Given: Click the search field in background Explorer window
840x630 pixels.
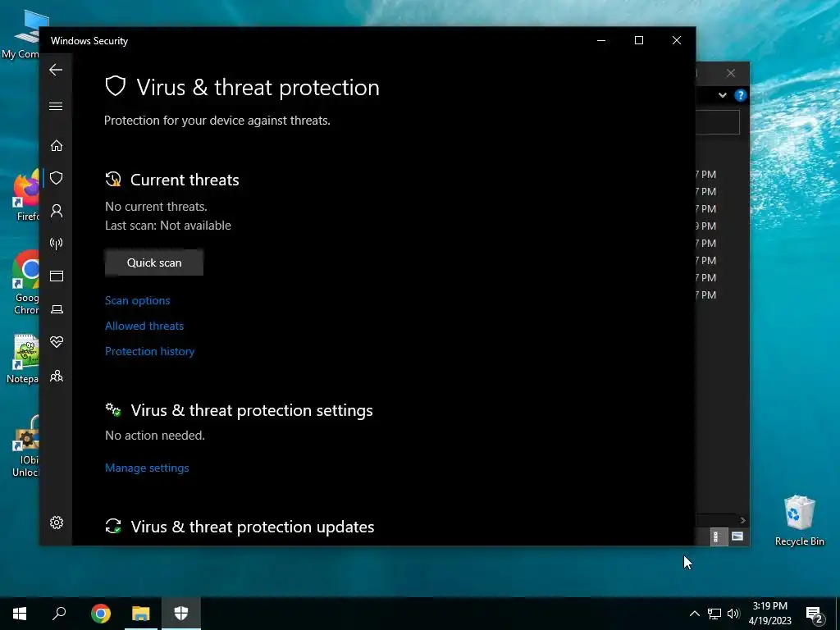Looking at the screenshot, I should pos(718,123).
